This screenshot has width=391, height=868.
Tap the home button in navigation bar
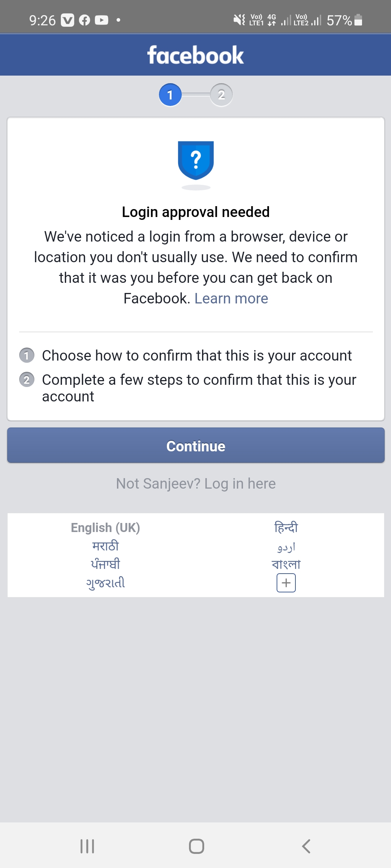point(195,846)
